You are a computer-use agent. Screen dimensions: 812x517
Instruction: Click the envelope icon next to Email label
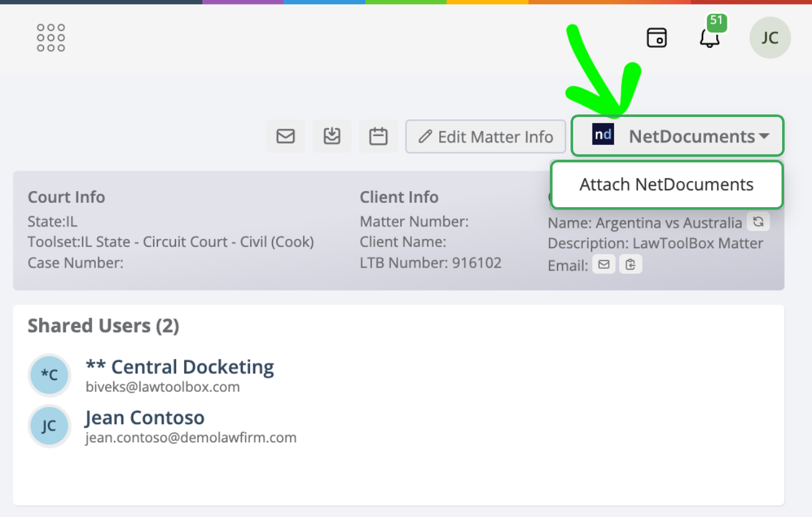(x=604, y=264)
